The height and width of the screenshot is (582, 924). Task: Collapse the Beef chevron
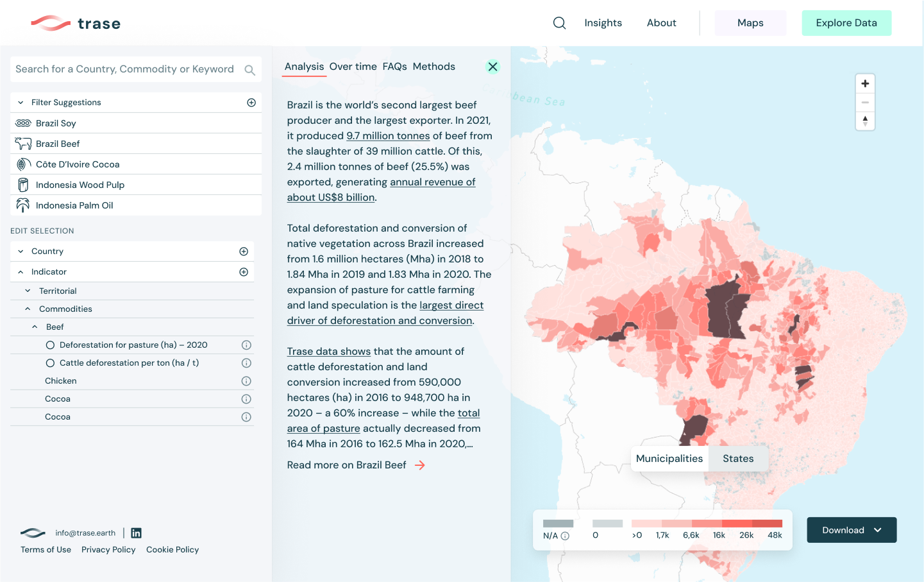point(35,327)
